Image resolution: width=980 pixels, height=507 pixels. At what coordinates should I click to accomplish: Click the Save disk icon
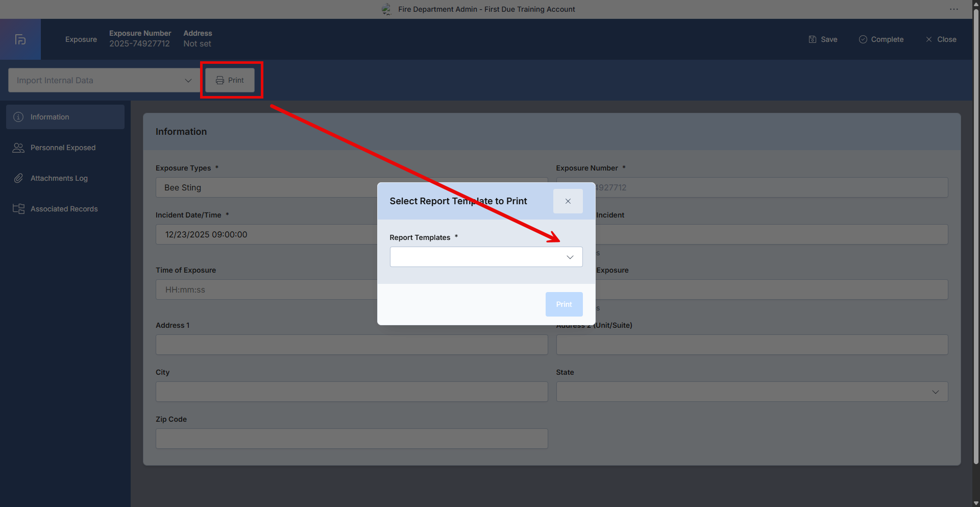[x=812, y=39]
